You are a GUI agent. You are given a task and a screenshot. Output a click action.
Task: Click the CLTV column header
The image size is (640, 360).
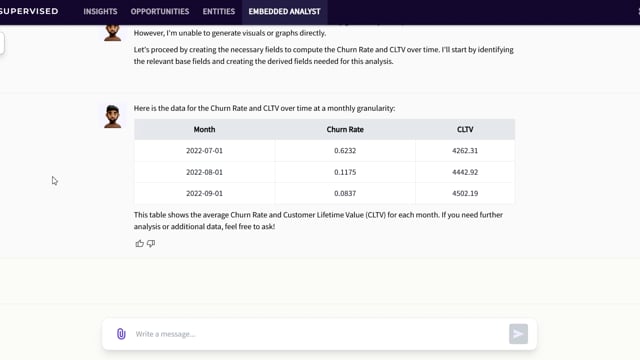pos(465,129)
